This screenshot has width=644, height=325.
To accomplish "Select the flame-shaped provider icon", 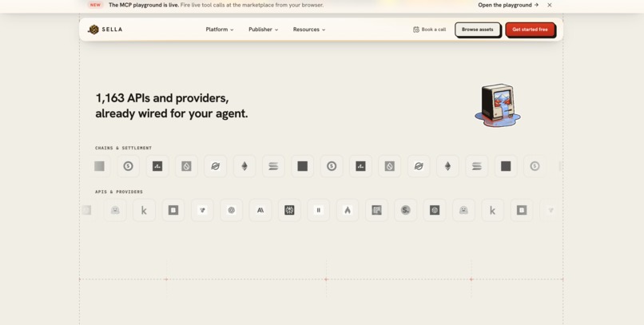I will [x=348, y=210].
